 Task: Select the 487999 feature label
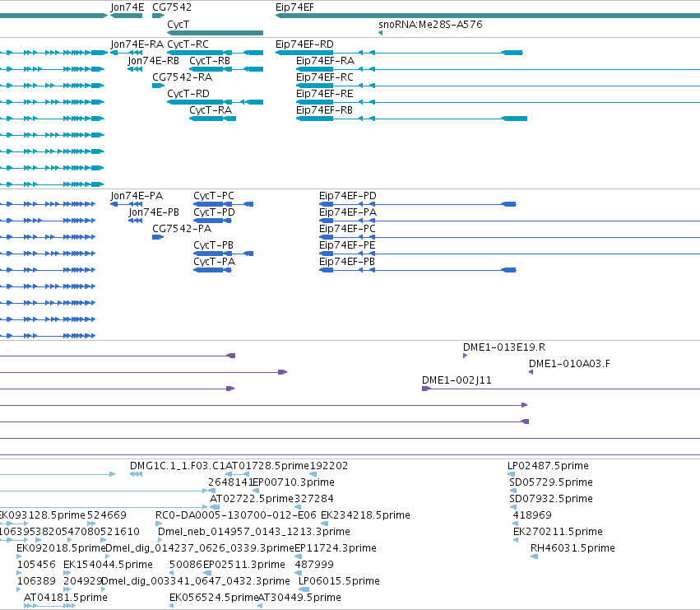314,565
